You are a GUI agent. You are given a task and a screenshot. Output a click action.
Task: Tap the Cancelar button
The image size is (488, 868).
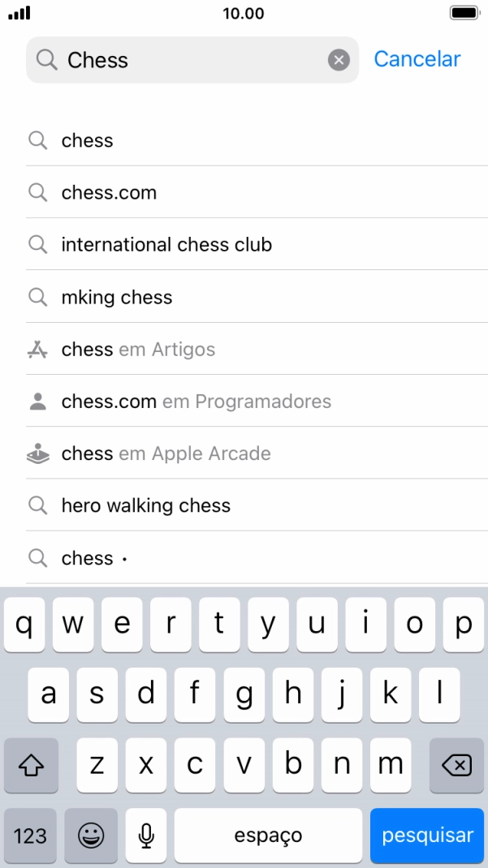pos(417,59)
